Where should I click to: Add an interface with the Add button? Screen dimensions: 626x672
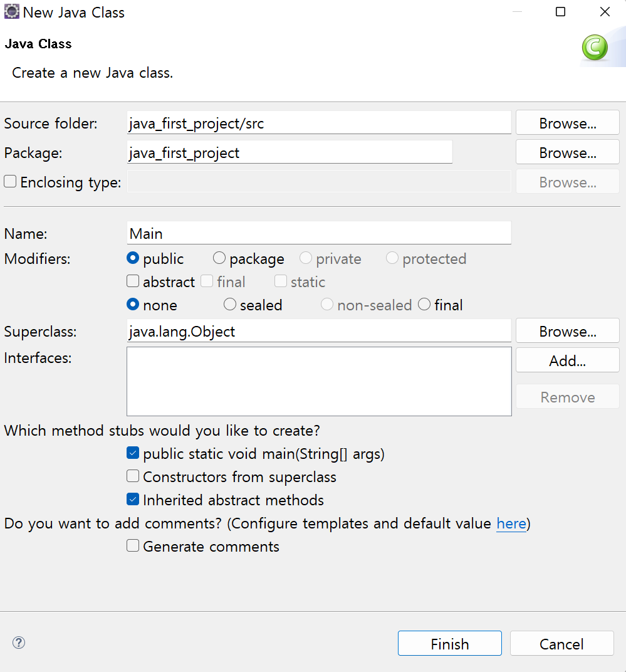pyautogui.click(x=567, y=360)
